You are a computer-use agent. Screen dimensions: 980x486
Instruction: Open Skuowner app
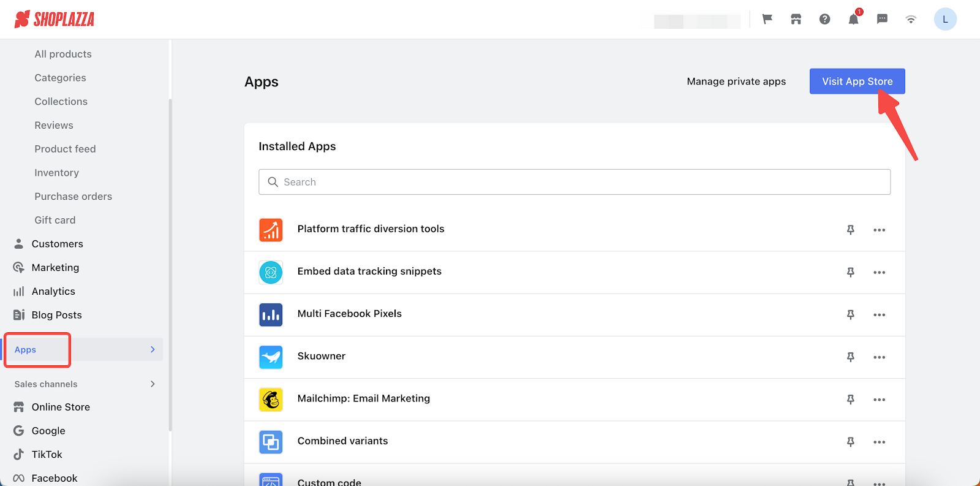pyautogui.click(x=321, y=356)
